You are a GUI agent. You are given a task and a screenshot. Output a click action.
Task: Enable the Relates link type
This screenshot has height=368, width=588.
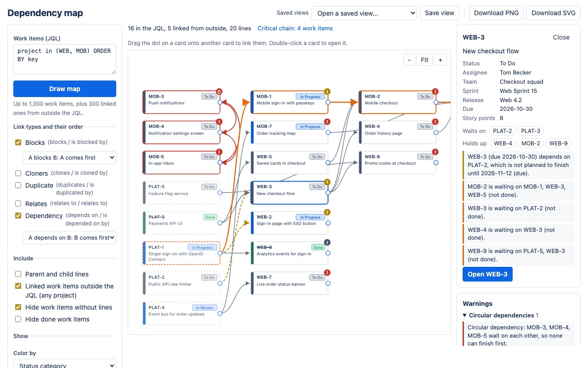pyautogui.click(x=18, y=204)
